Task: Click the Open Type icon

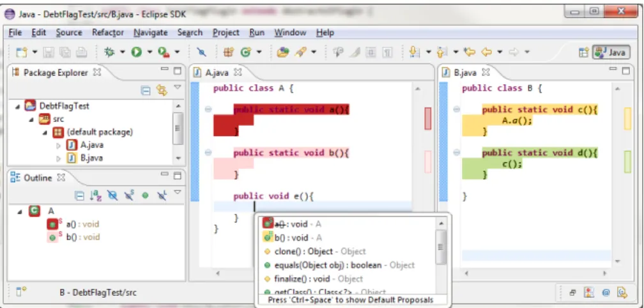Action: 282,52
